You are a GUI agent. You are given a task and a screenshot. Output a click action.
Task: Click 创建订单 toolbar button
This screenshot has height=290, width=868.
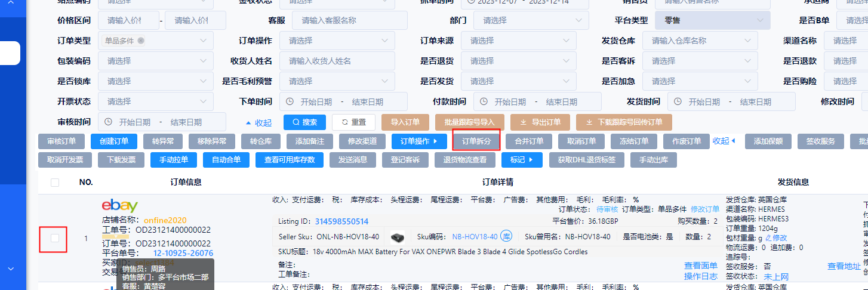click(x=114, y=142)
